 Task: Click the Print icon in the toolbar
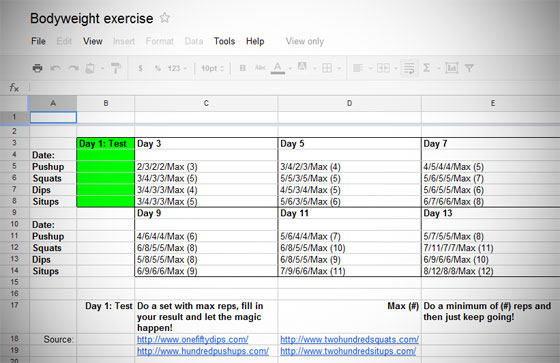(x=38, y=68)
